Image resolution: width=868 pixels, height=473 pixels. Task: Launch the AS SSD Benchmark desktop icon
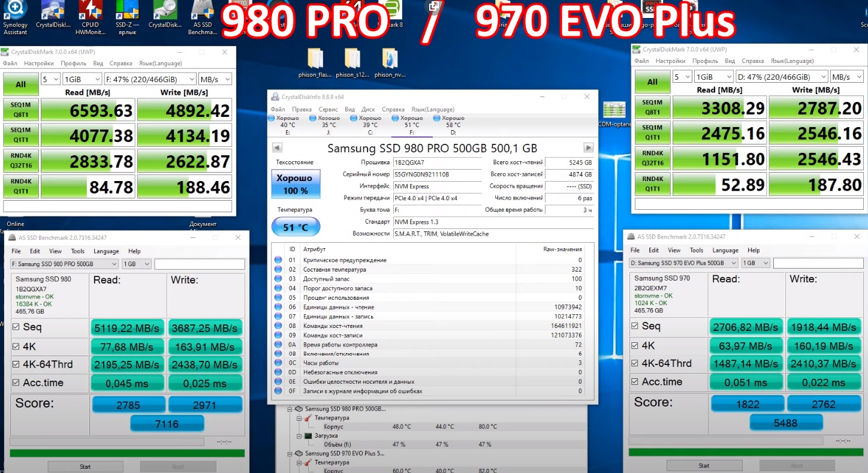pos(202,17)
